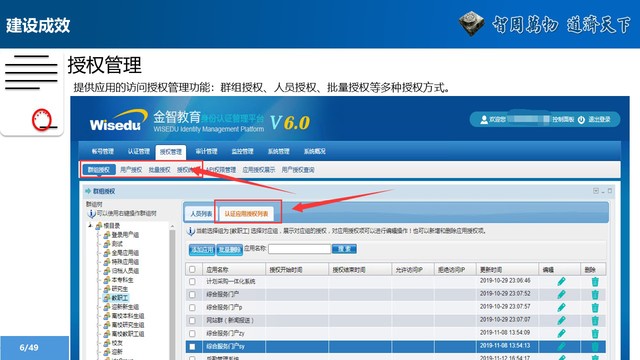This screenshot has width=640, height=360.
Task: Click the logout power icon
Action: (581, 120)
